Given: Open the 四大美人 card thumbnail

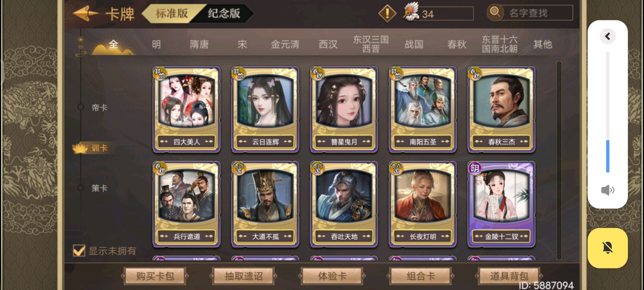Looking at the screenshot, I should 186,110.
